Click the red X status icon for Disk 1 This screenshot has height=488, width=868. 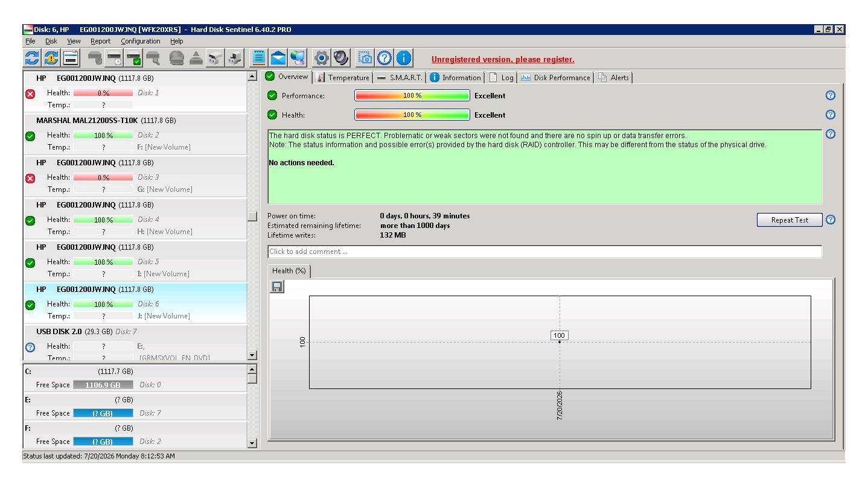(30, 93)
